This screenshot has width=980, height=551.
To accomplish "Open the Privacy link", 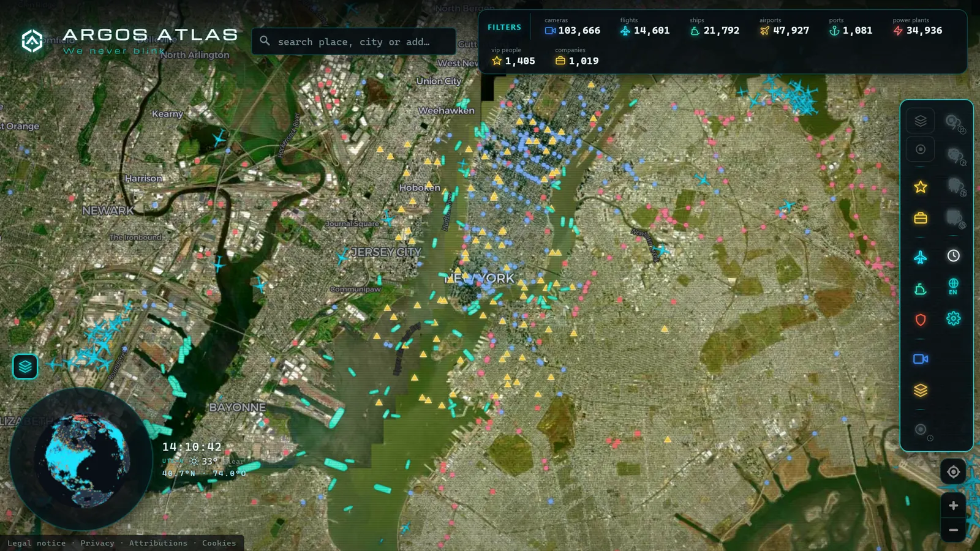I will point(97,543).
